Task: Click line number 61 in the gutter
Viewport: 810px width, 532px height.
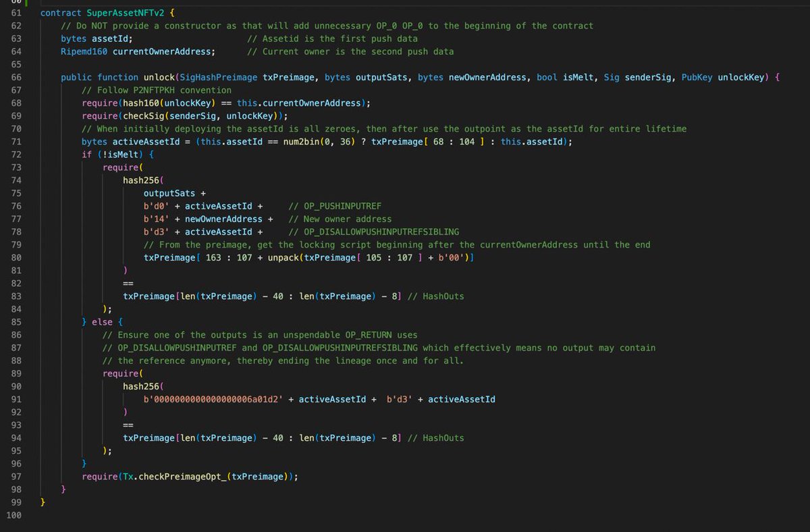Action: coord(17,13)
